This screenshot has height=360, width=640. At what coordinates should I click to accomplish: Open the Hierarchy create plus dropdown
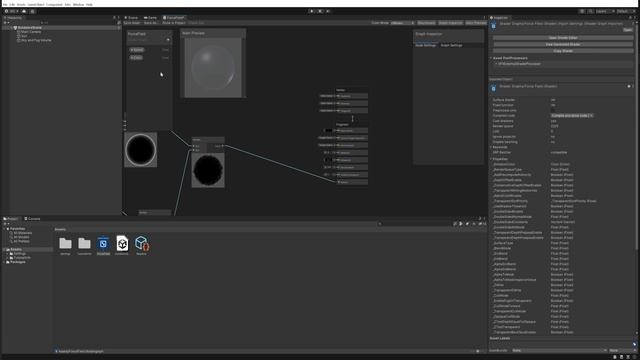(x=6, y=23)
